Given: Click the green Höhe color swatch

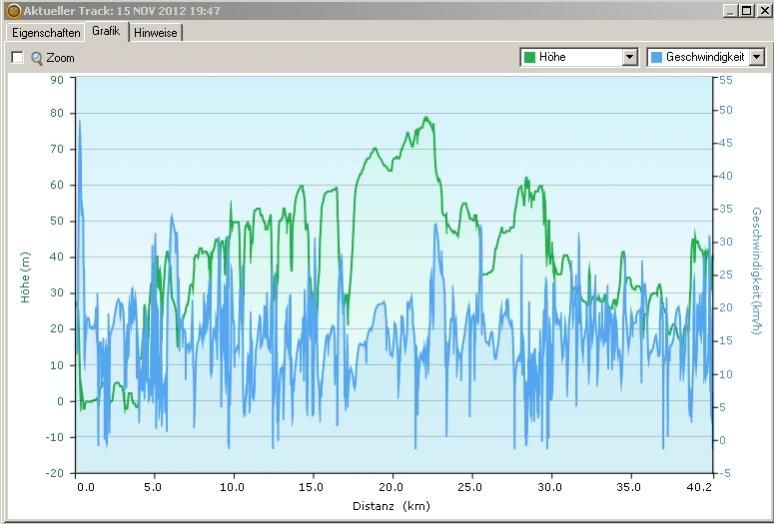Looking at the screenshot, I should 529,57.
